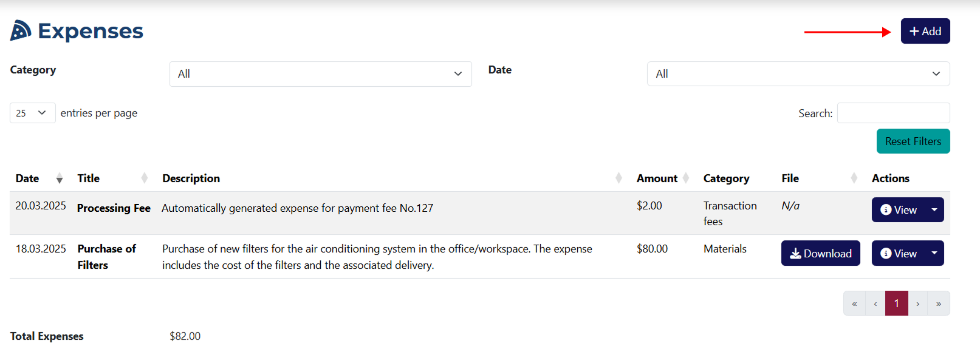The image size is (980, 346).
Task: Change the entries per page selector
Action: (32, 113)
